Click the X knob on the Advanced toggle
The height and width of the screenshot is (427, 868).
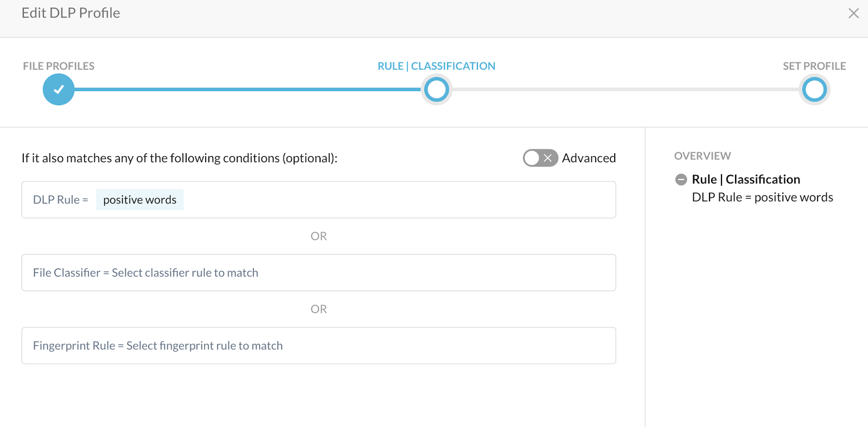548,158
